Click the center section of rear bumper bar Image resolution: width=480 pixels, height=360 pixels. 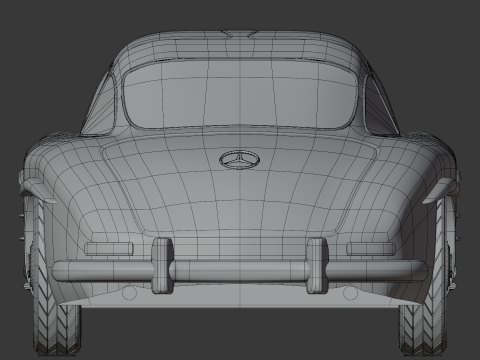[240, 271]
